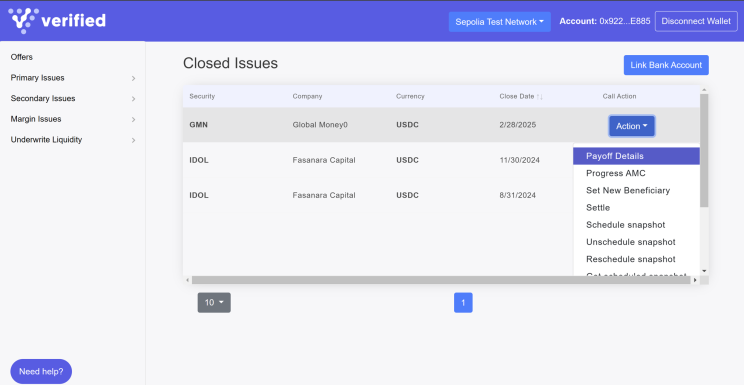Toggle the Action dropdown in the GMN row
This screenshot has width=744, height=385.
[x=632, y=126]
